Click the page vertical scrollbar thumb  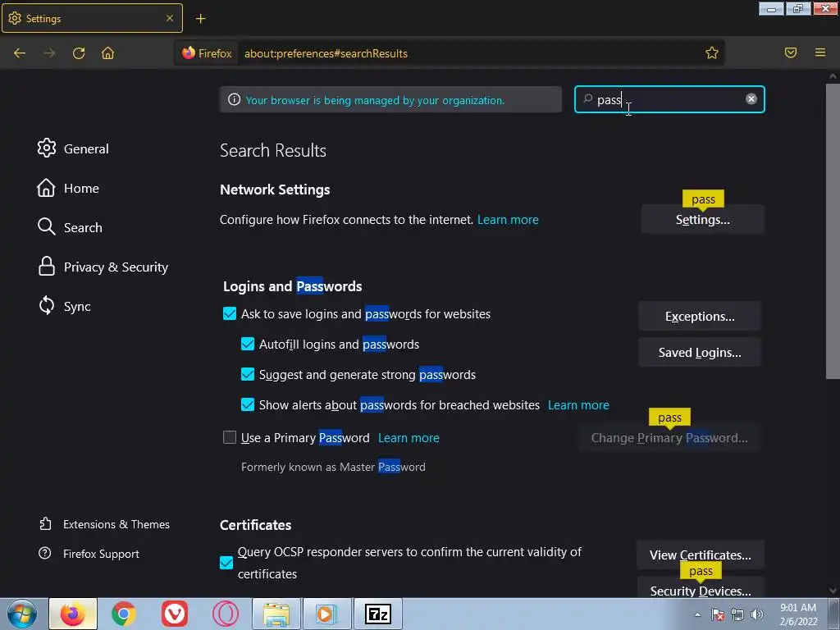pos(833,231)
